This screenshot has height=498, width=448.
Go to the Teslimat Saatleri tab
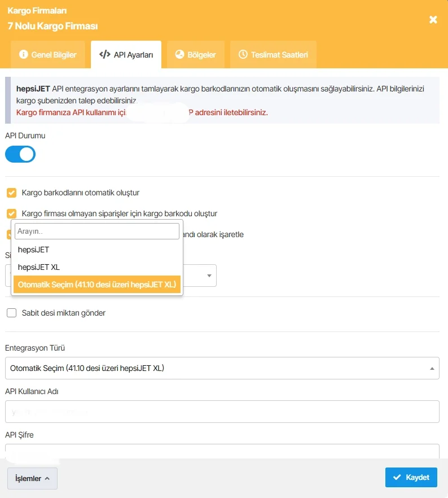pyautogui.click(x=273, y=55)
